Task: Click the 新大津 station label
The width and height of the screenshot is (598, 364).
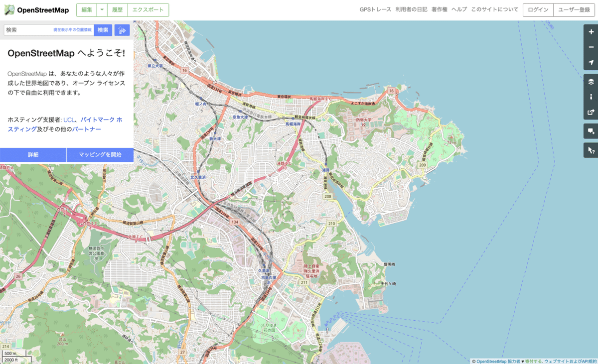Action: coord(215,138)
